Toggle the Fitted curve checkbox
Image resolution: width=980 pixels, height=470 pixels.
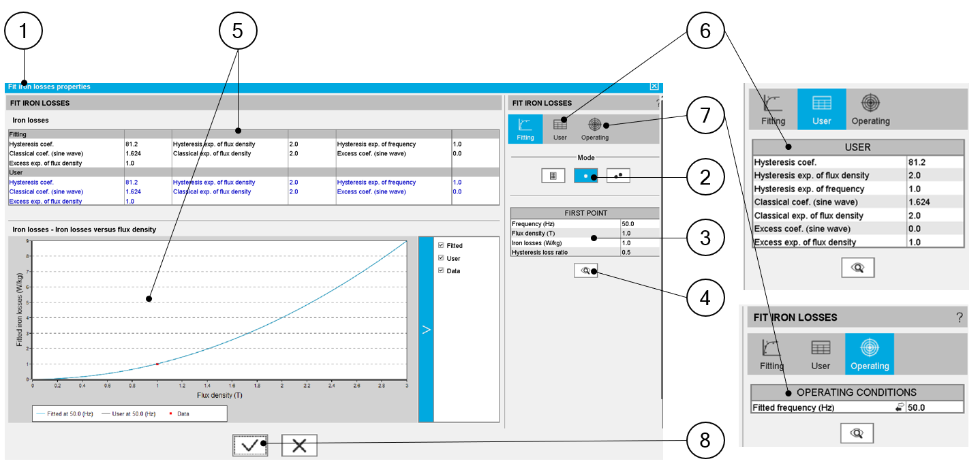click(x=442, y=245)
